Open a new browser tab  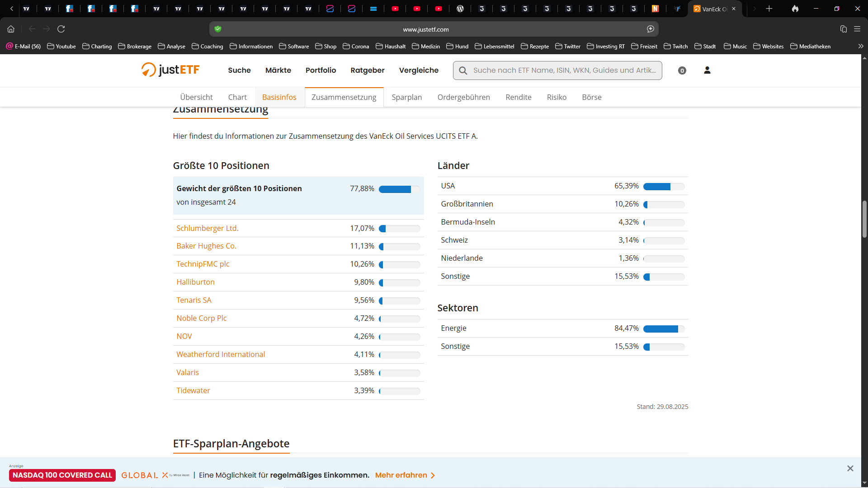click(769, 9)
